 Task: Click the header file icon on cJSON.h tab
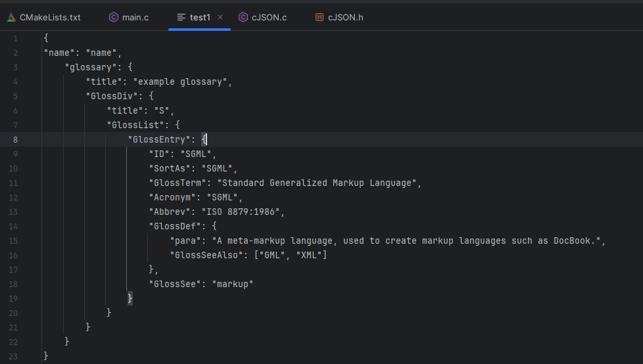[320, 17]
